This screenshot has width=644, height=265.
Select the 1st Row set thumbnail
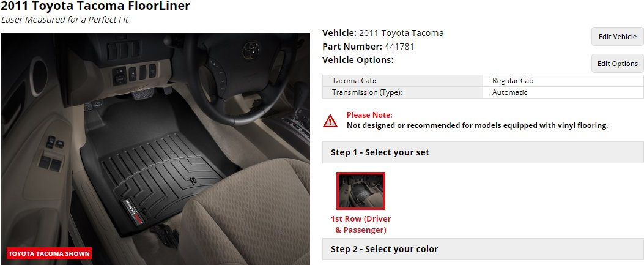[361, 190]
